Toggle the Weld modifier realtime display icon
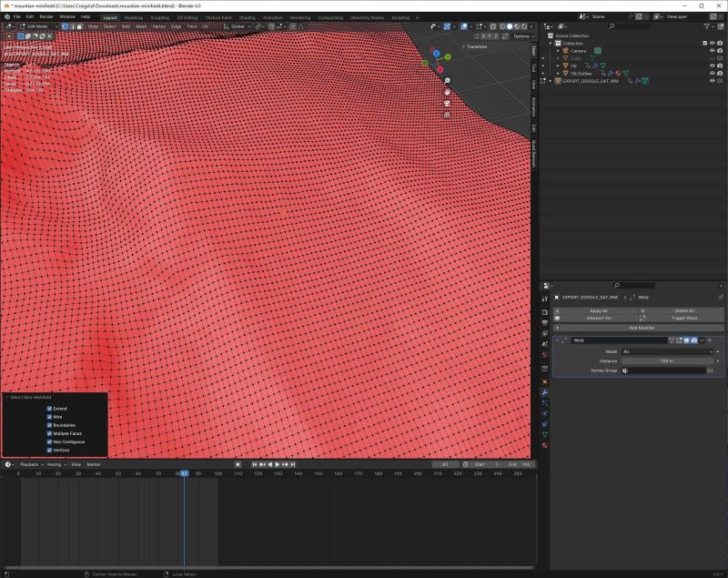The height and width of the screenshot is (578, 728). click(688, 340)
